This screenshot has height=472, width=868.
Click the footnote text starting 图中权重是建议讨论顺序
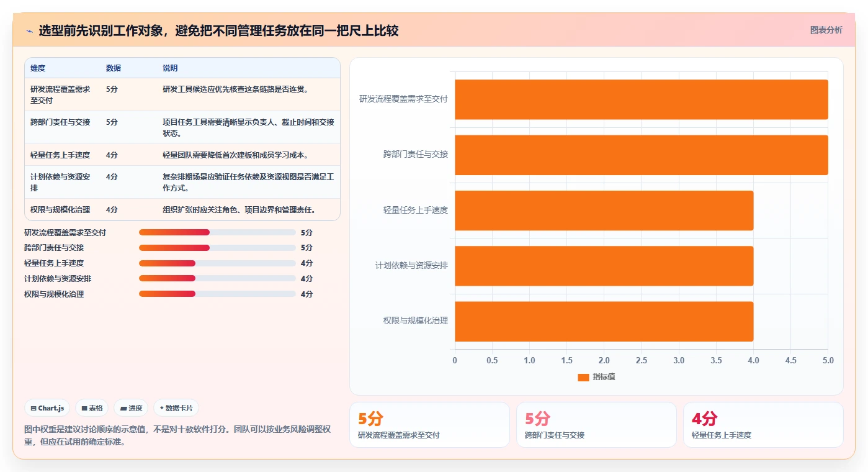point(177,436)
